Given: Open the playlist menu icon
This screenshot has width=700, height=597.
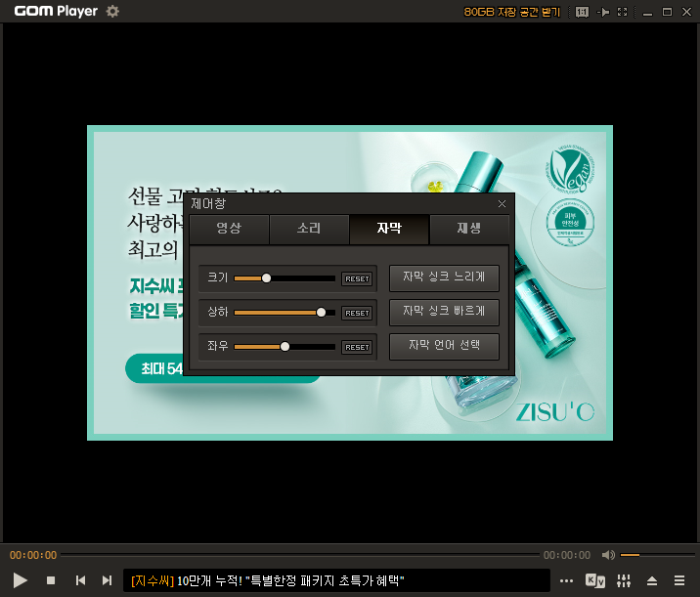Looking at the screenshot, I should (x=679, y=580).
